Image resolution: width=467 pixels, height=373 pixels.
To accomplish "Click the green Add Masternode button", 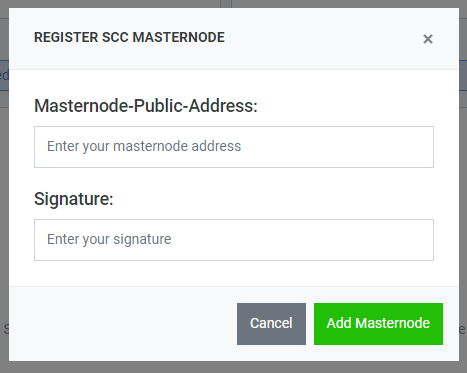I will click(x=378, y=324).
